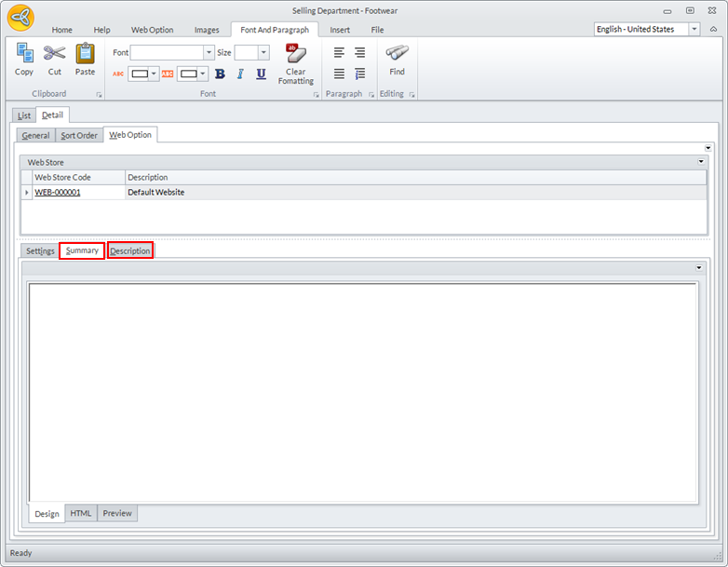This screenshot has height=567, width=728.
Task: Open the Font name dropdown
Action: 209,53
